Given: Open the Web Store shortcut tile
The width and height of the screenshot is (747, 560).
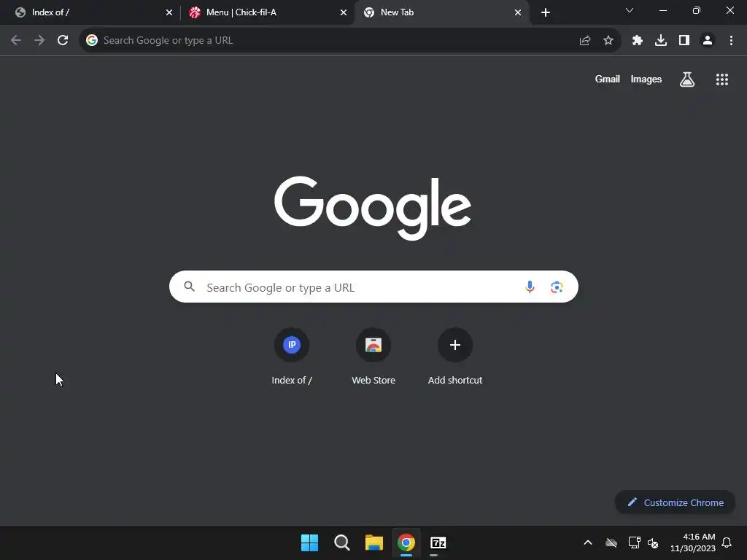Looking at the screenshot, I should click(x=373, y=356).
